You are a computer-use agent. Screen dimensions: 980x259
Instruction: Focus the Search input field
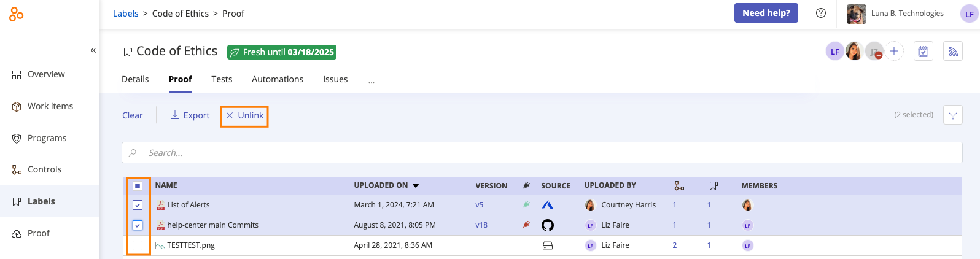pos(542,153)
